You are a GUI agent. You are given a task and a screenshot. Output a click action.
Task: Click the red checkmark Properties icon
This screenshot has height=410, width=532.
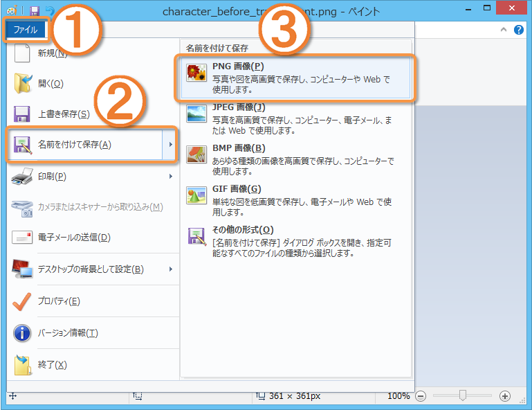tap(23, 301)
